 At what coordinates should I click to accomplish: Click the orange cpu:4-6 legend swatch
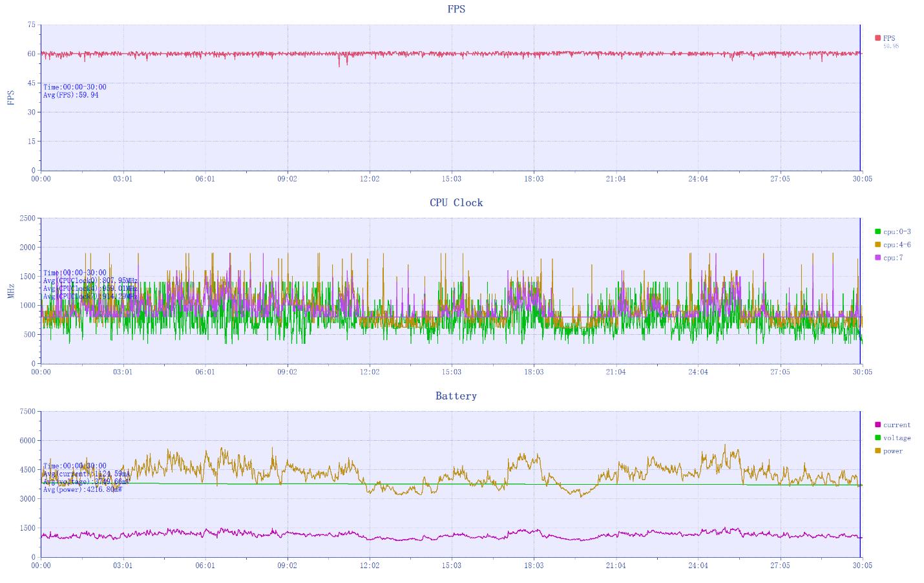point(877,244)
